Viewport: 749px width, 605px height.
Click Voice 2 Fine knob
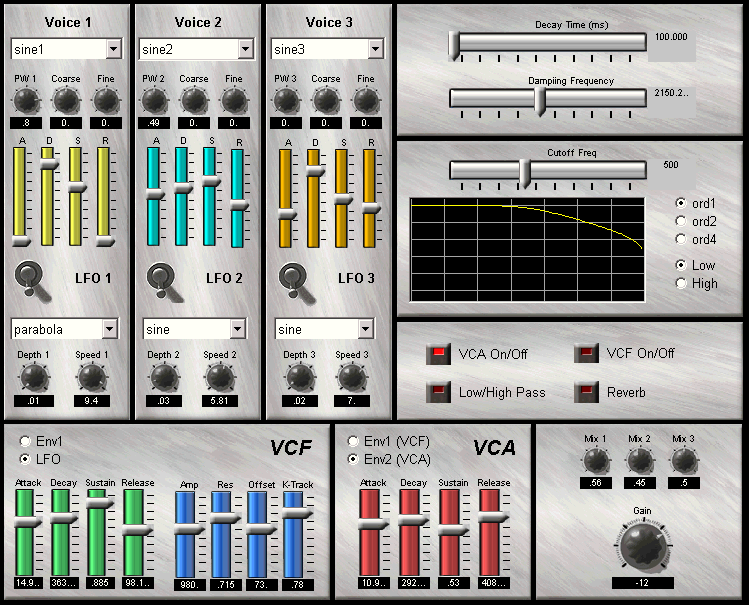(x=234, y=101)
